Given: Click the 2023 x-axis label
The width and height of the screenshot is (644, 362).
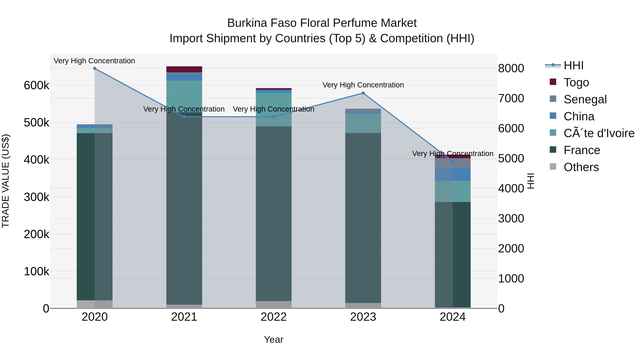Looking at the screenshot, I should point(363,317).
